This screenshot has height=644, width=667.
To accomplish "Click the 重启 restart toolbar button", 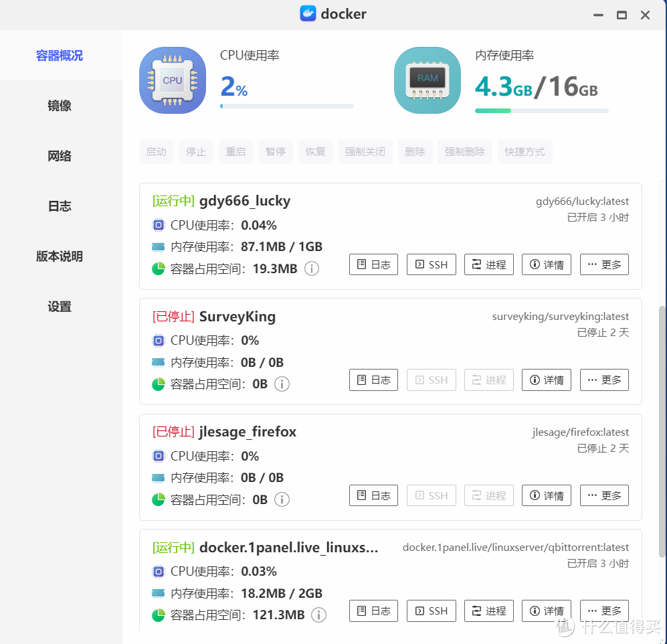I will pyautogui.click(x=235, y=151).
